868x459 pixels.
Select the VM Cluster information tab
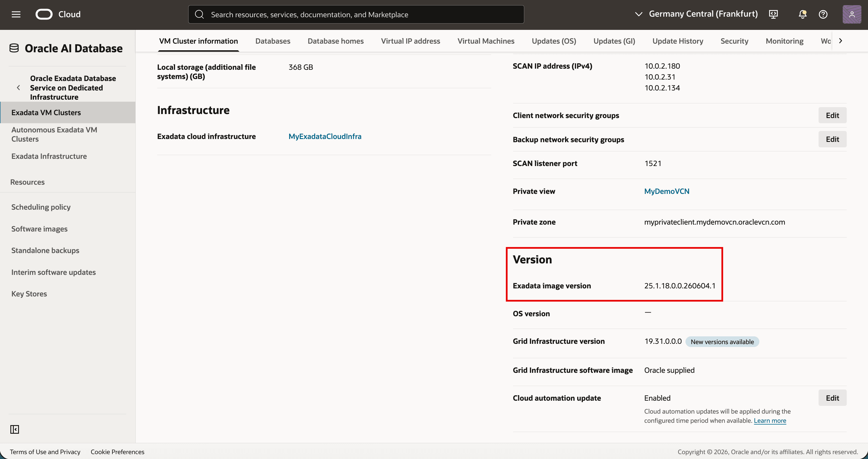pos(199,41)
